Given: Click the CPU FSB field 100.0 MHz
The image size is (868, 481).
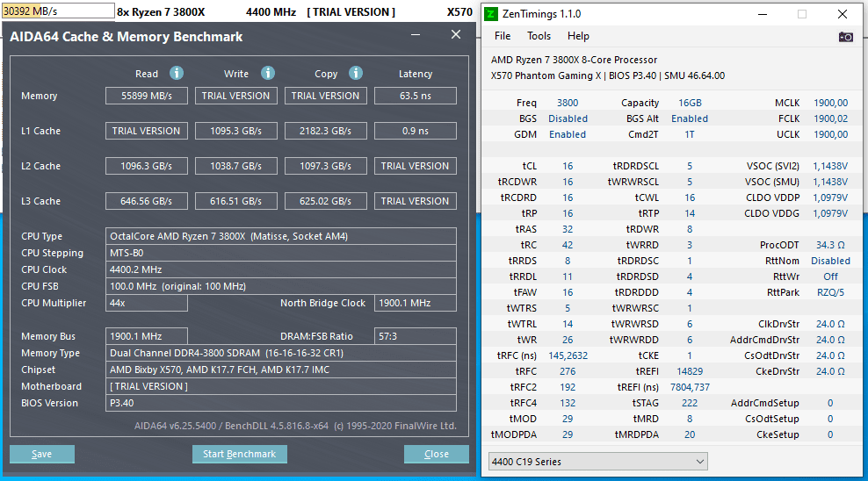Looking at the screenshot, I should coord(281,286).
